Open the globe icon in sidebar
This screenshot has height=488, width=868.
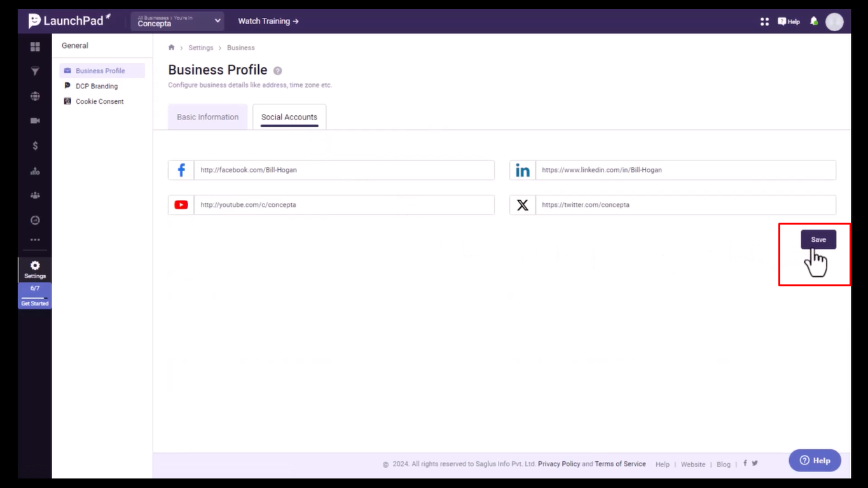35,96
